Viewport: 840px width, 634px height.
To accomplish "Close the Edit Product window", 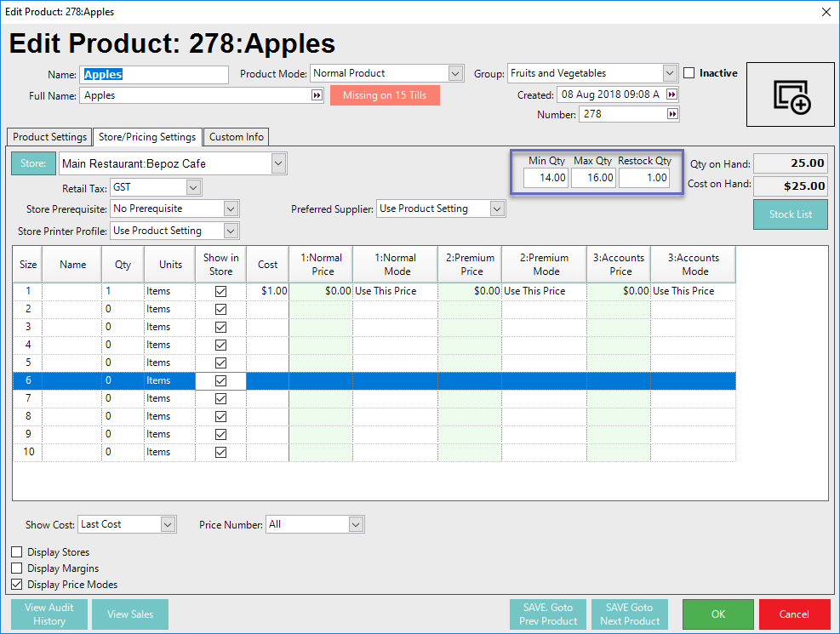I will point(825,12).
